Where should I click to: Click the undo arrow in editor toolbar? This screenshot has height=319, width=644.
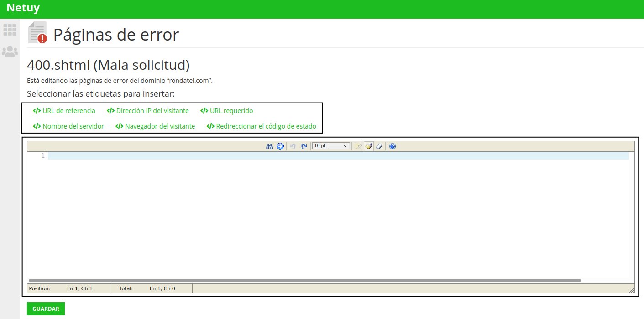[293, 146]
